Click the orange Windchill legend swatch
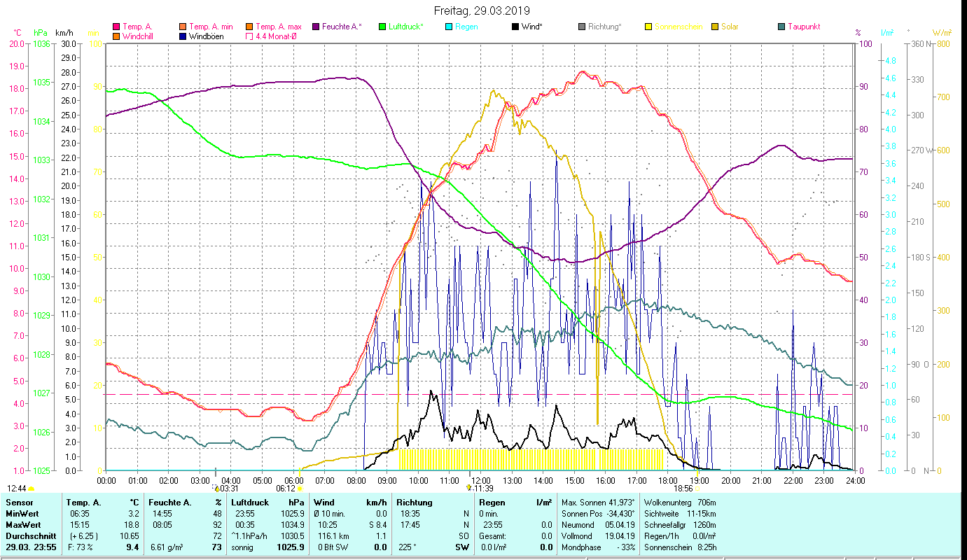This screenshot has width=967, height=560. pos(116,36)
